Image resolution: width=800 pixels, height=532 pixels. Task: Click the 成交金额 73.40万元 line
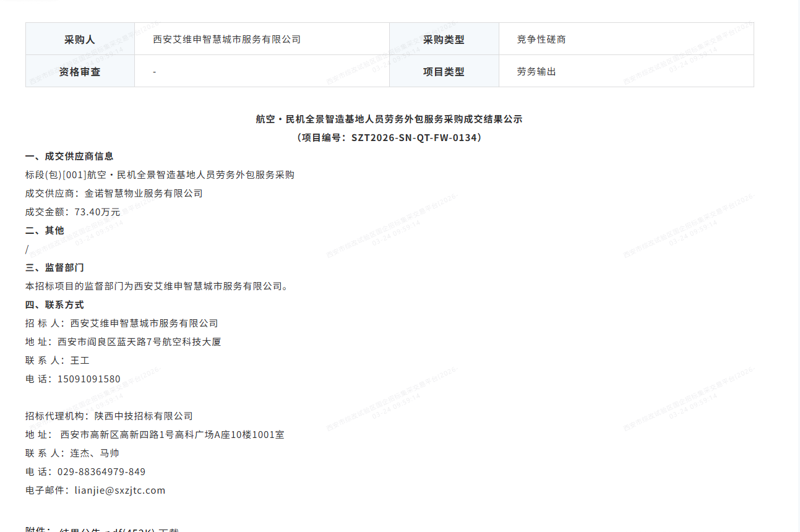[73, 212]
